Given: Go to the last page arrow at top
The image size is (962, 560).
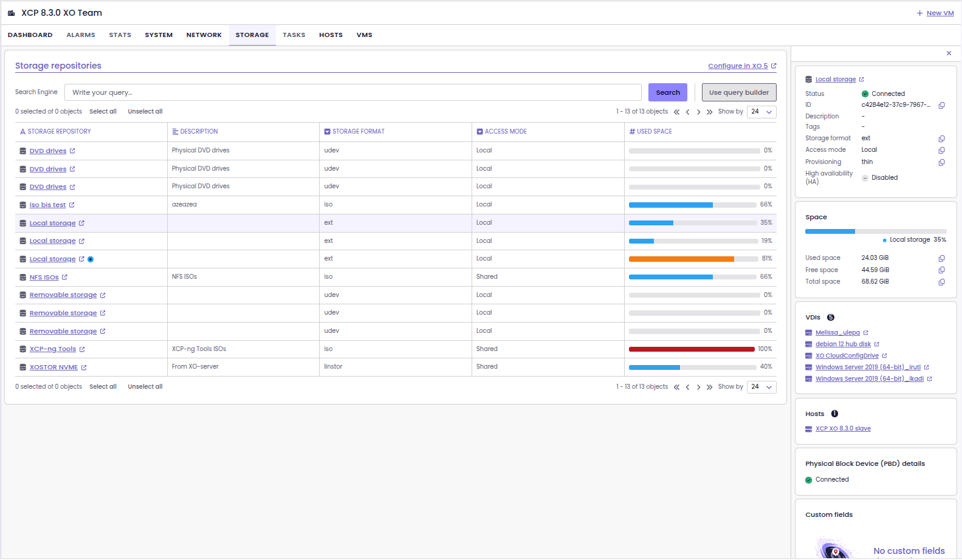Looking at the screenshot, I should pos(709,112).
